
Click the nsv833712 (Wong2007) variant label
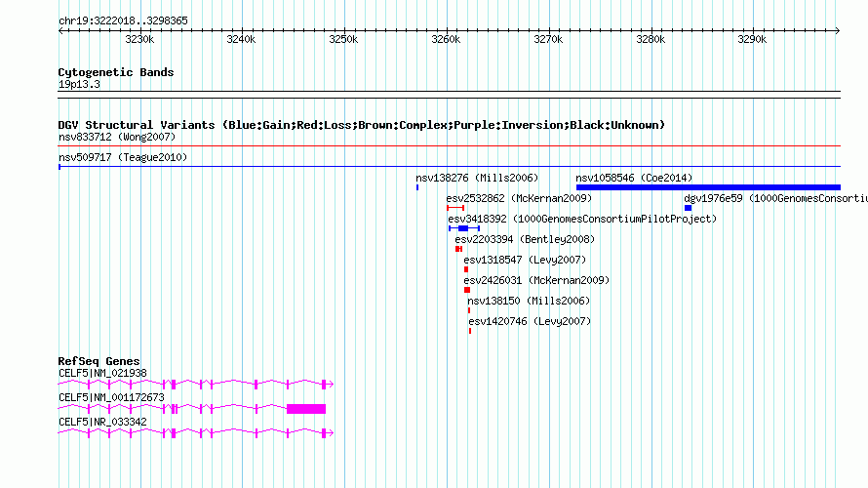point(117,137)
